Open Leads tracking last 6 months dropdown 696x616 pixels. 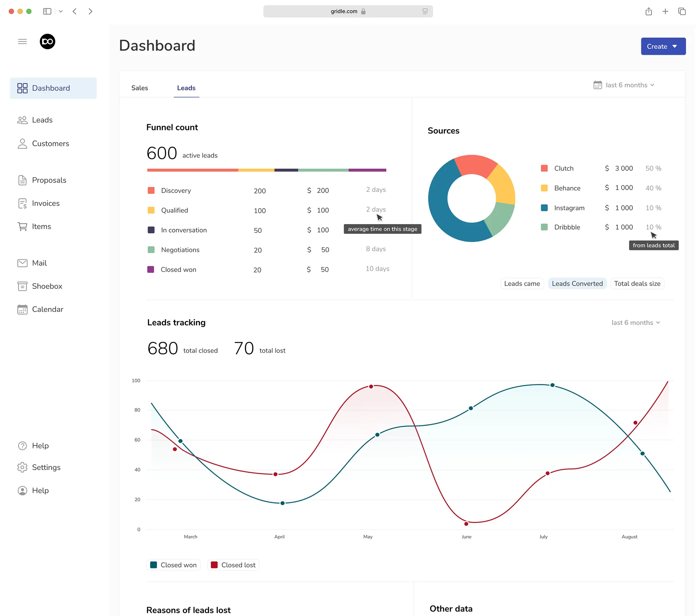click(635, 323)
